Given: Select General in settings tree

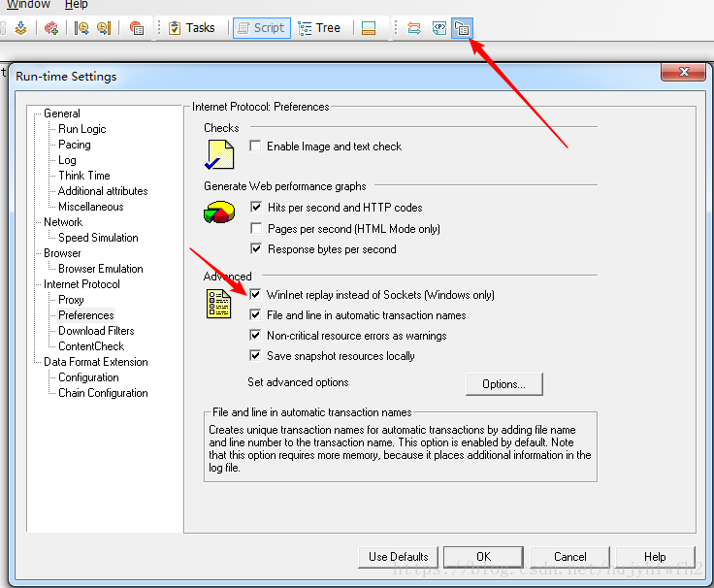Looking at the screenshot, I should click(x=62, y=114).
